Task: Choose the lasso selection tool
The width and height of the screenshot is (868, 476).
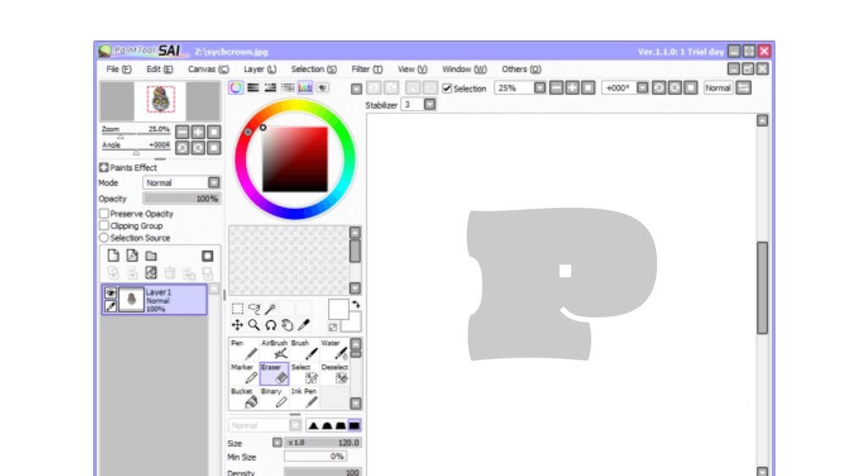Action: (254, 309)
